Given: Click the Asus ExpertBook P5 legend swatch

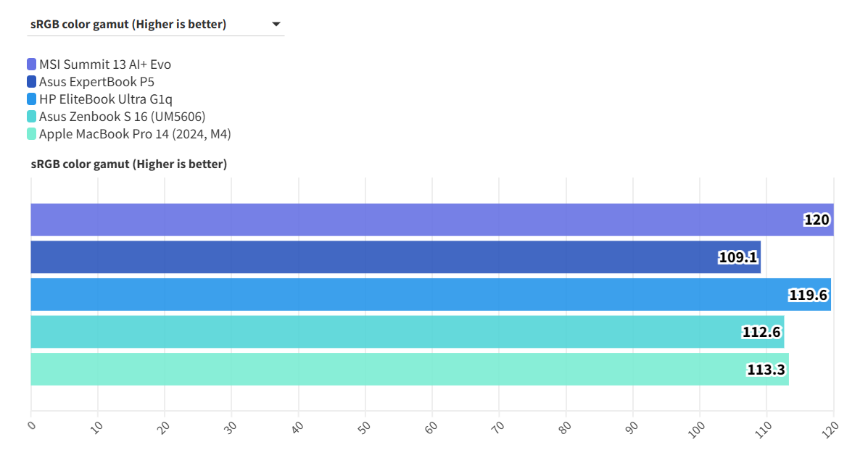Looking at the screenshot, I should [32, 82].
